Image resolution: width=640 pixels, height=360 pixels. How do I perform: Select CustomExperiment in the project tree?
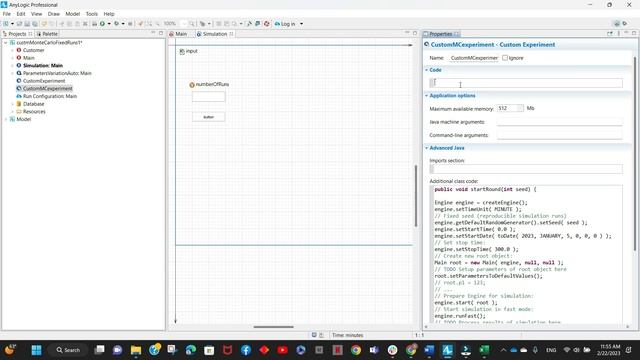44,81
